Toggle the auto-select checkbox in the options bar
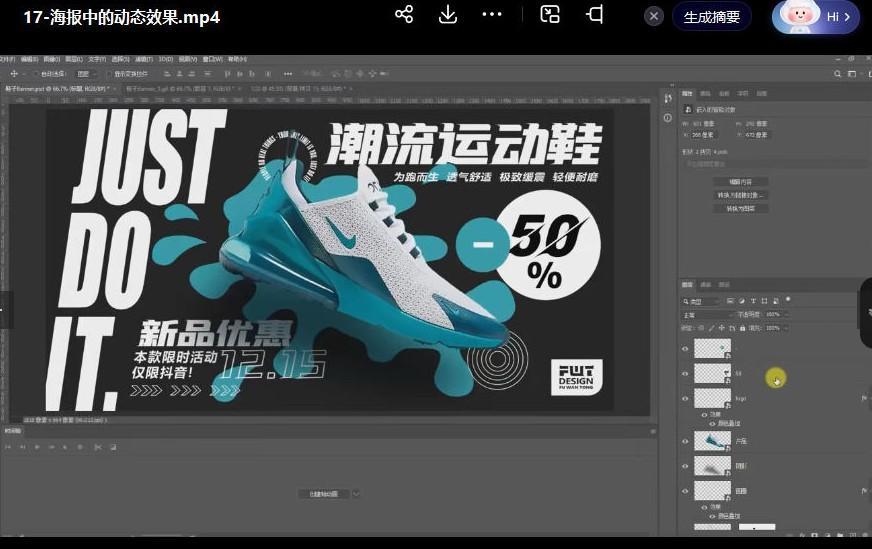Image resolution: width=872 pixels, height=549 pixels. click(x=36, y=74)
